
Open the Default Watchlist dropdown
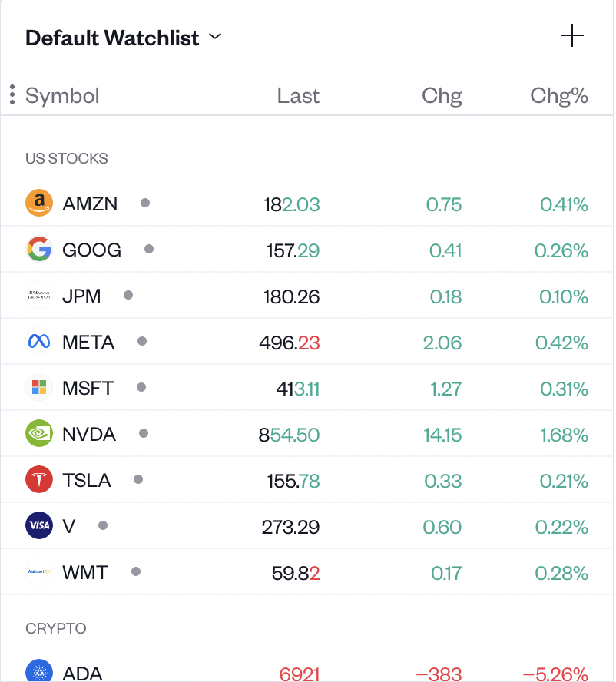214,36
